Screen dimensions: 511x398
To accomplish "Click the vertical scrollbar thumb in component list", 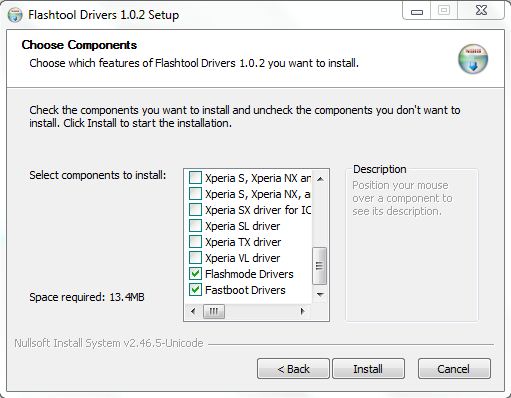I will click(x=320, y=266).
